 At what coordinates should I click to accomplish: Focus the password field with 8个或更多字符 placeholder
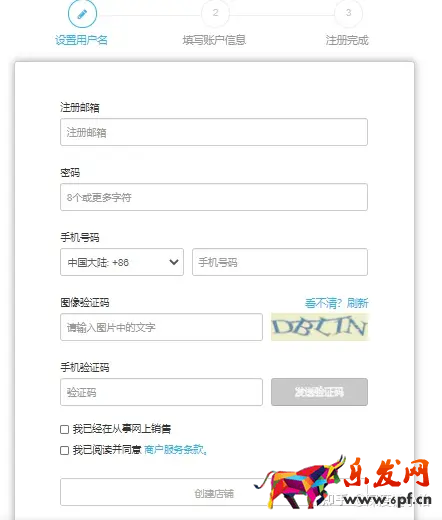(214, 197)
